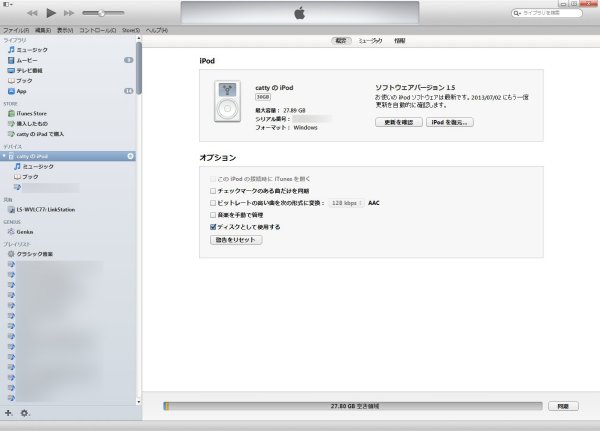This screenshot has width=600, height=431.
Task: Enable 音楽を手動で管理 checkbox
Action: 213,215
